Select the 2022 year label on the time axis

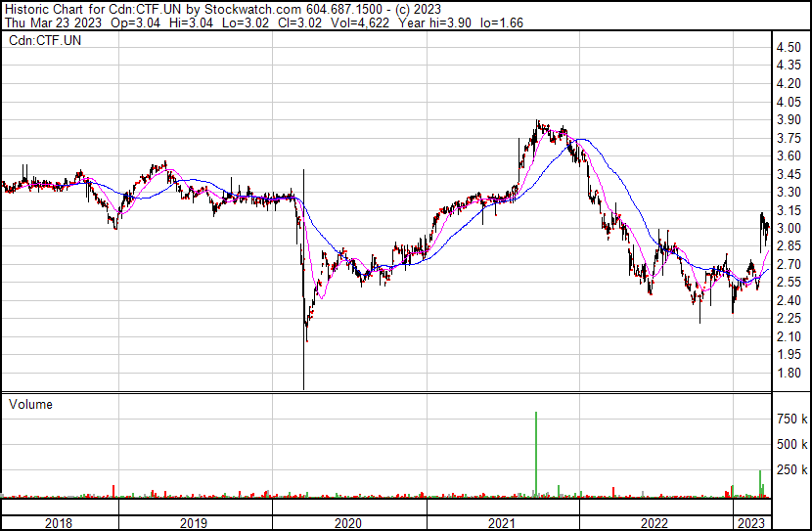(x=654, y=524)
